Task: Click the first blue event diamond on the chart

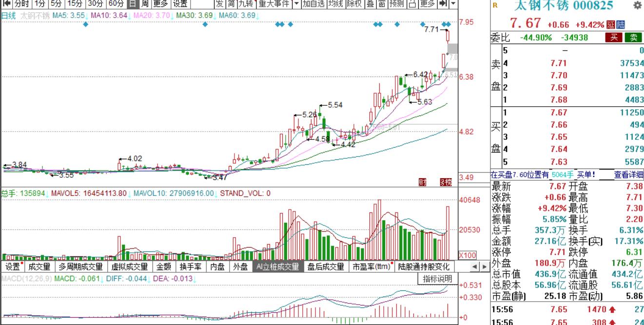Action: [86, 24]
